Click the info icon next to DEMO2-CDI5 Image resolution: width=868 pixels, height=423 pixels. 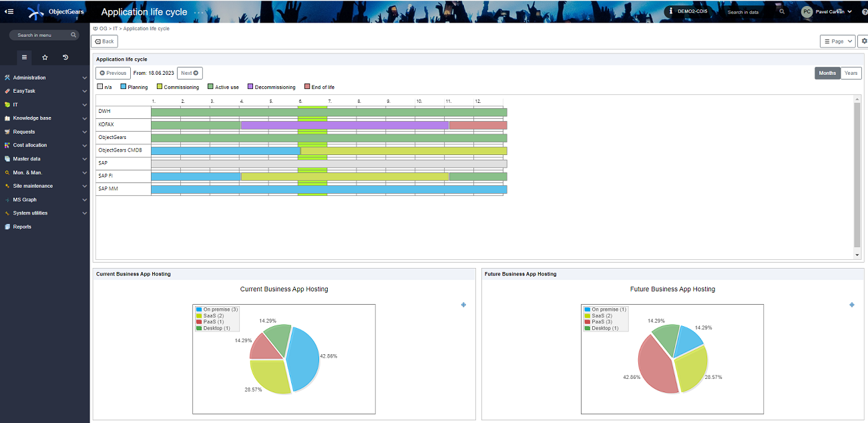(671, 11)
